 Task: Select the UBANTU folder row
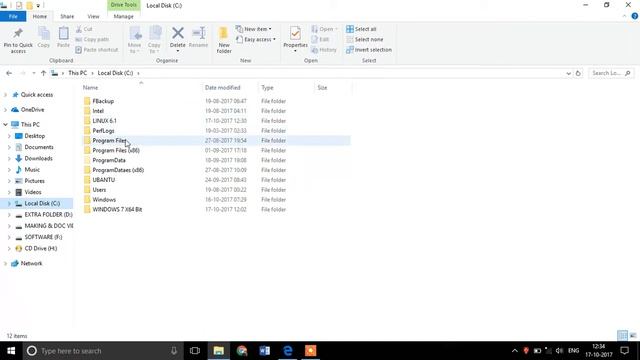[x=216, y=180]
